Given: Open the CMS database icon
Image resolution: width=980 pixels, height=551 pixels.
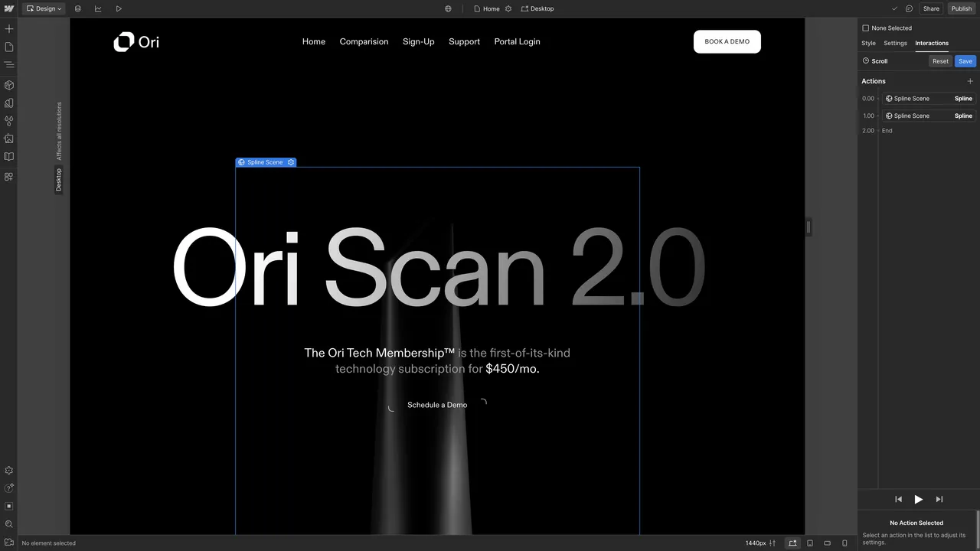Looking at the screenshot, I should coord(77,8).
